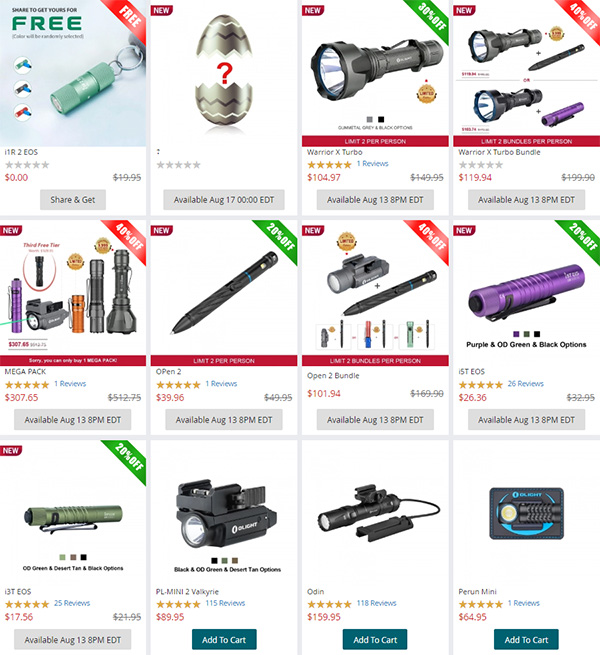Screen dimensions: 600x655
Task: Open the OPen 2 pen product image
Action: point(224,292)
